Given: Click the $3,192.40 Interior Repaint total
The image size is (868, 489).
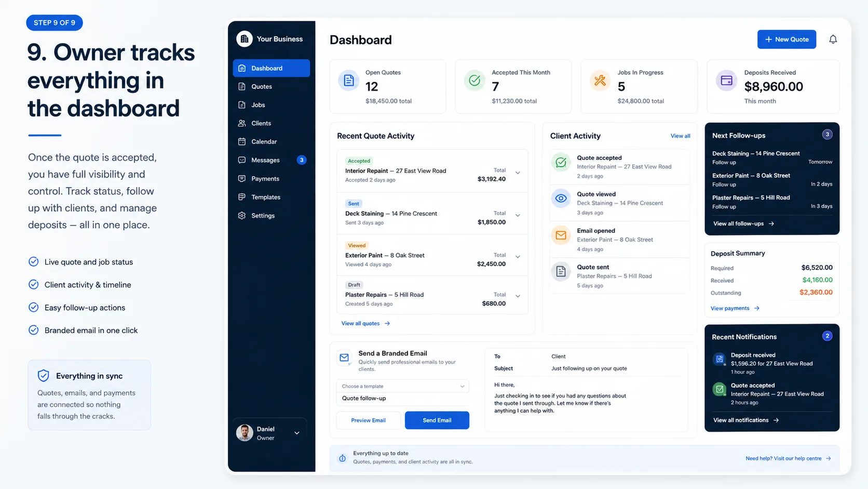Looking at the screenshot, I should pyautogui.click(x=491, y=179).
